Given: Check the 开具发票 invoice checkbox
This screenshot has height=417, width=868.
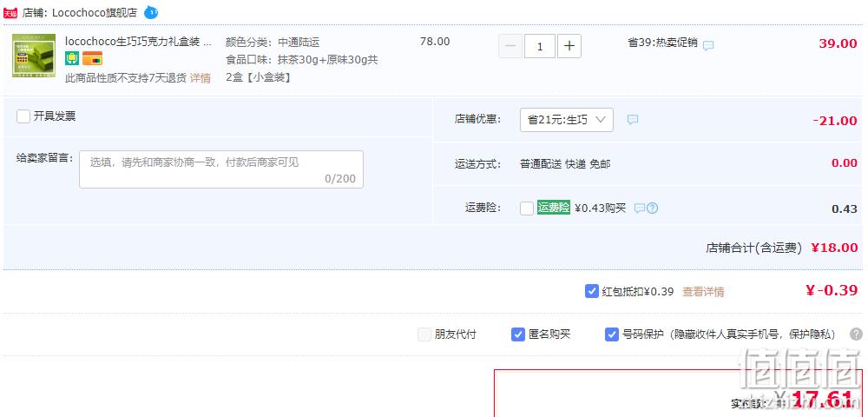Looking at the screenshot, I should tap(23, 116).
